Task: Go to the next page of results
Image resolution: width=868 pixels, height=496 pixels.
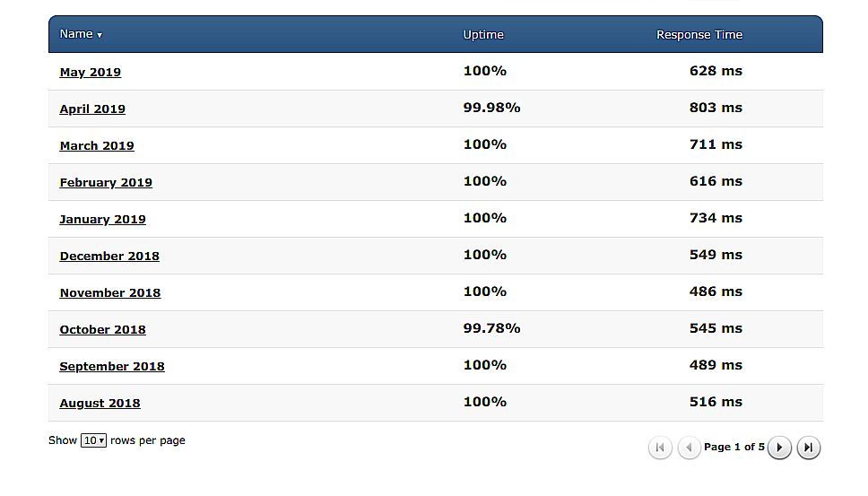Action: (779, 448)
